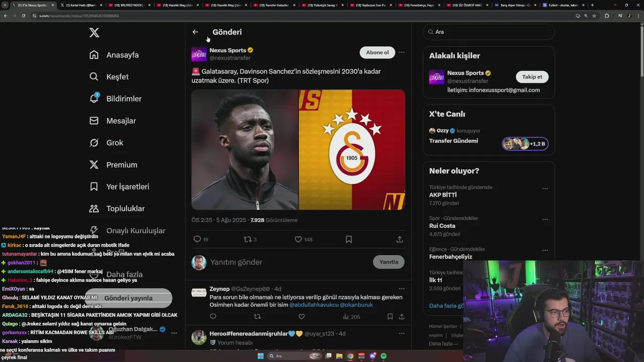Click the +1,2 B listeners avatars badge

pyautogui.click(x=525, y=144)
